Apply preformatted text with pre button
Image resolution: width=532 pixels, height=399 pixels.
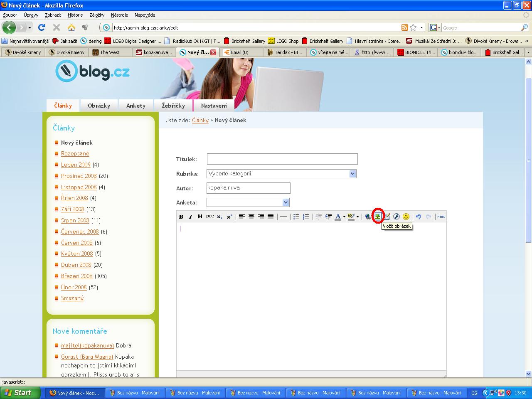(209, 216)
